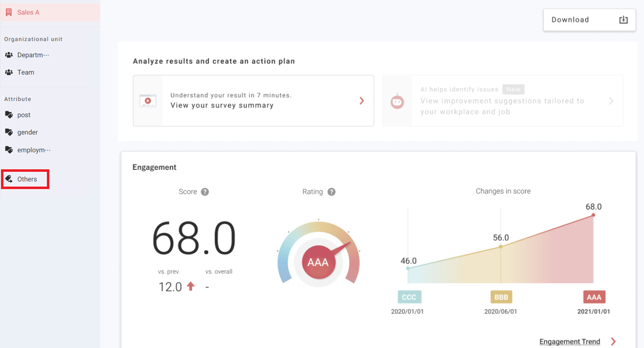Viewport: 644px width, 348px height.
Task: Select the employment attribute in sidebar
Action: coord(34,150)
